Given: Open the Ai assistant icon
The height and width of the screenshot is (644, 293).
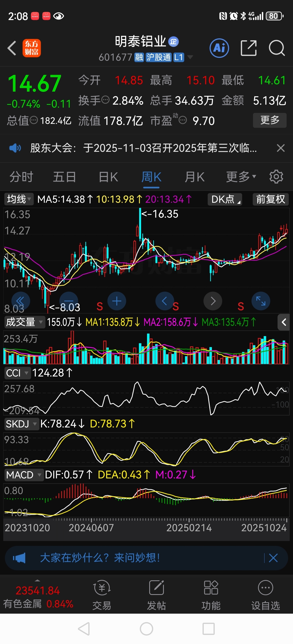Looking at the screenshot, I should tap(219, 48).
